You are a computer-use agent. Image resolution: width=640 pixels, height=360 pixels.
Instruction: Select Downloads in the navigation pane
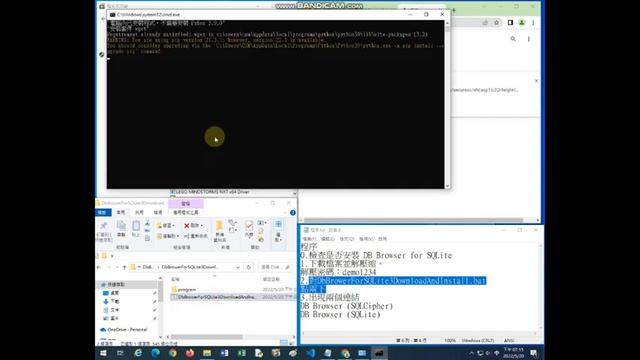(x=115, y=302)
